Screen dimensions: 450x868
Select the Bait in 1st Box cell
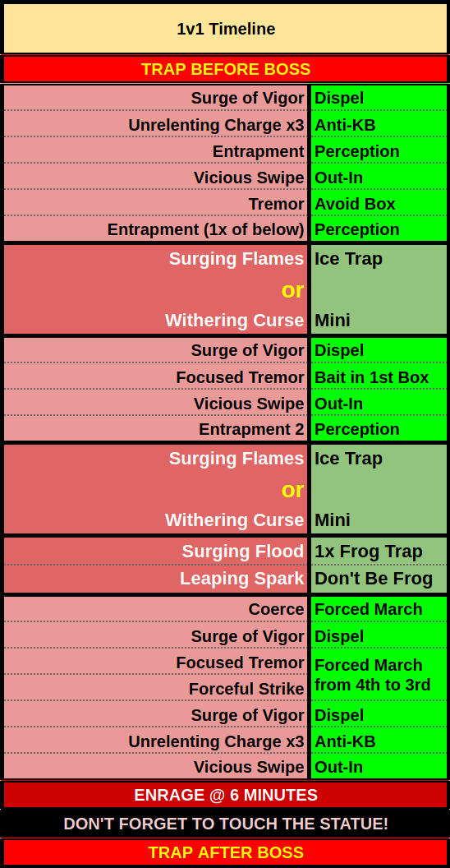click(379, 376)
